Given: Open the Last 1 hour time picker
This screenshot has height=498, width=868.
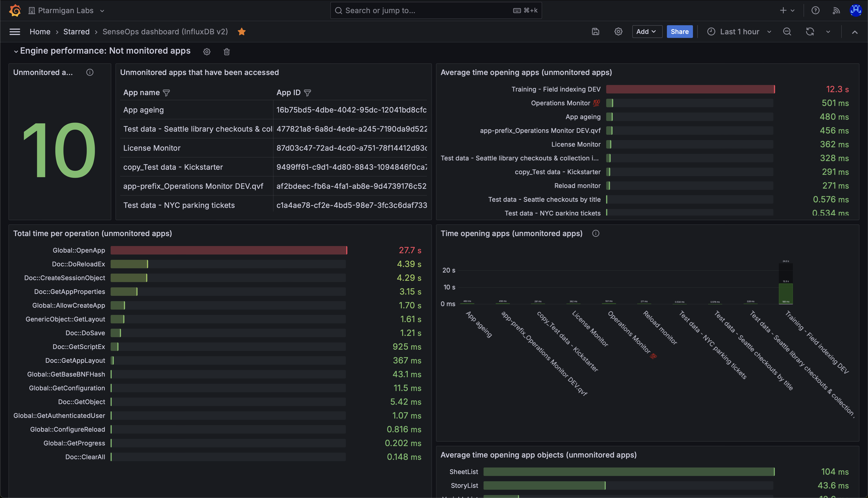Looking at the screenshot, I should pos(739,31).
